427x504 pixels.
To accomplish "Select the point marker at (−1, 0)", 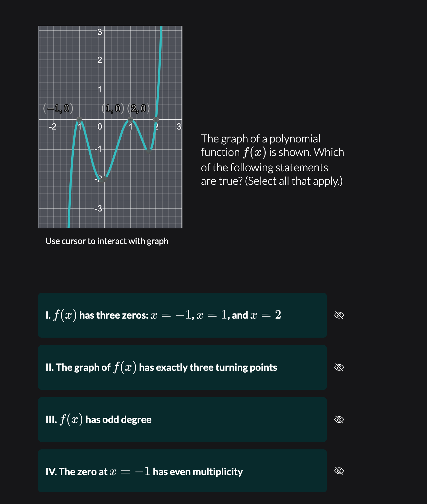I will pyautogui.click(x=80, y=119).
